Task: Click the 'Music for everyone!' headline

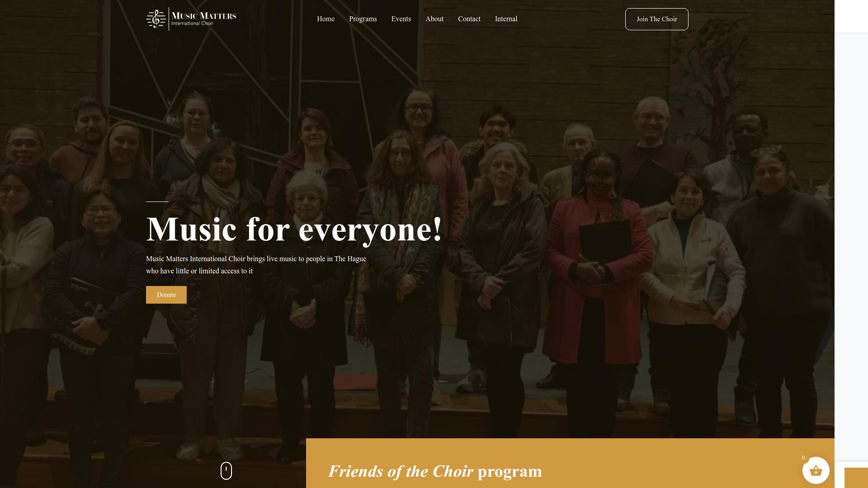Action: click(x=294, y=230)
